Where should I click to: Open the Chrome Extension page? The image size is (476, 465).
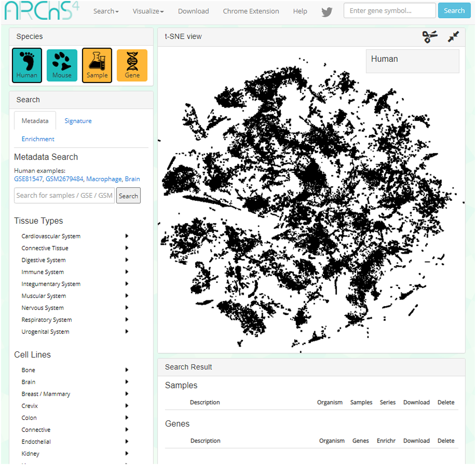click(251, 11)
